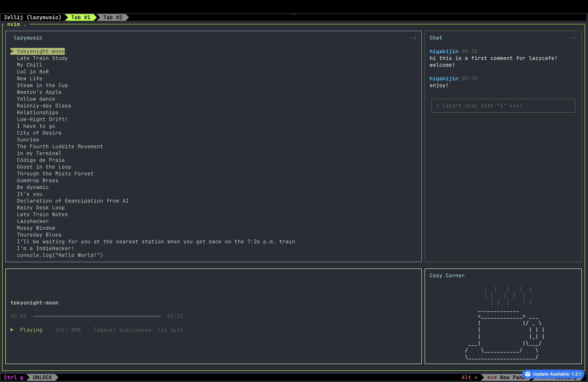Click the lazymusic panel title

28,38
